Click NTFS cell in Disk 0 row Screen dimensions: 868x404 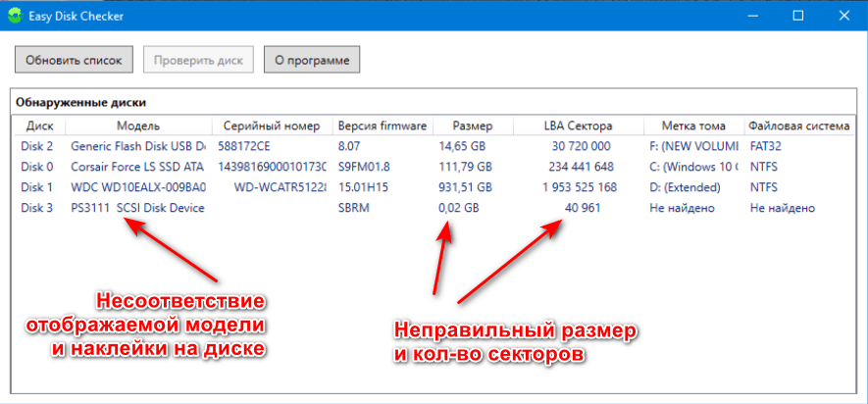(x=764, y=167)
